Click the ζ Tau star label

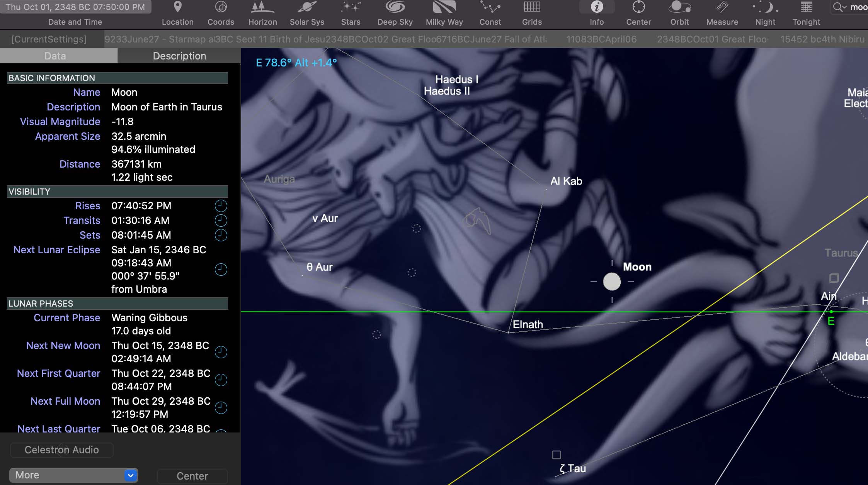point(573,469)
